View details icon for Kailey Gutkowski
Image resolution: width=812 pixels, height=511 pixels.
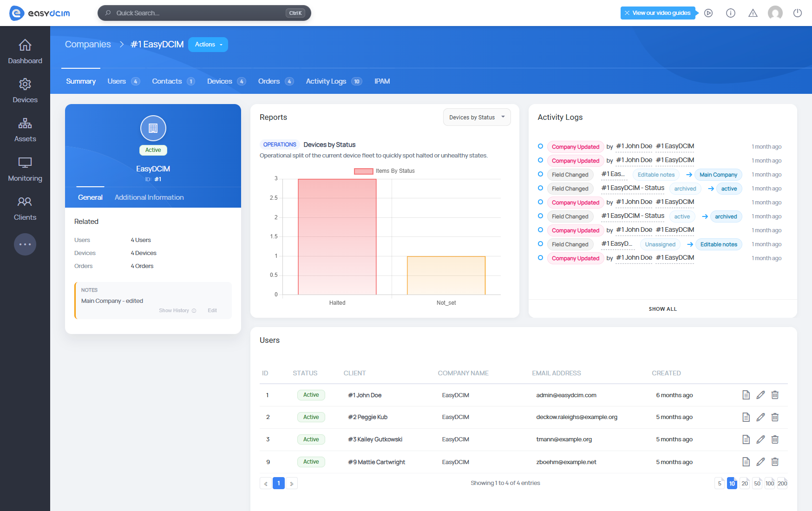coord(746,439)
